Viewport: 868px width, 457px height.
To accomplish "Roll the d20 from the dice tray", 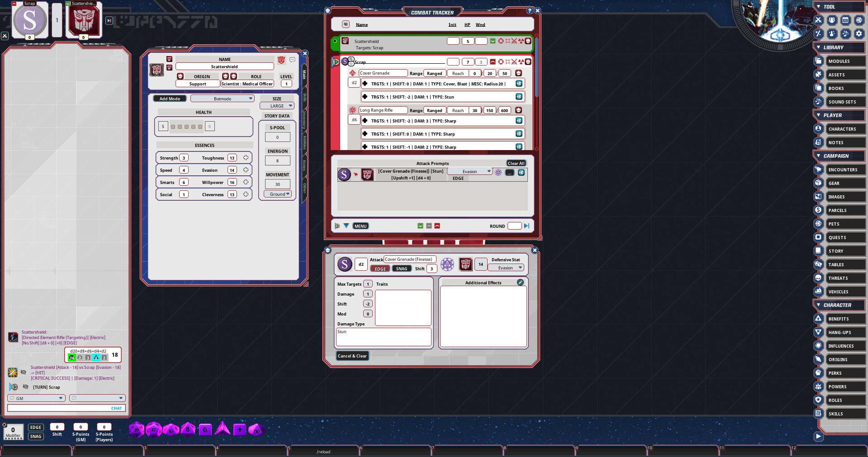I will [137, 429].
